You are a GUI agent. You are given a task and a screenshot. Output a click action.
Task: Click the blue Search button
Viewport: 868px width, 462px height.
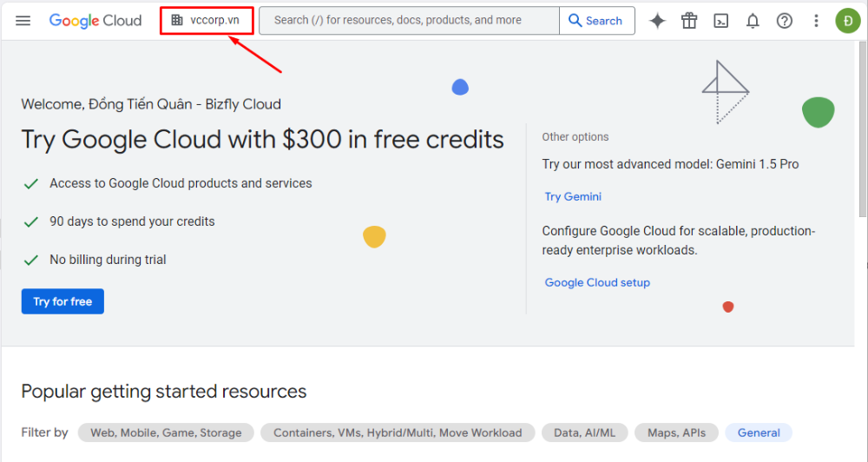(x=597, y=21)
